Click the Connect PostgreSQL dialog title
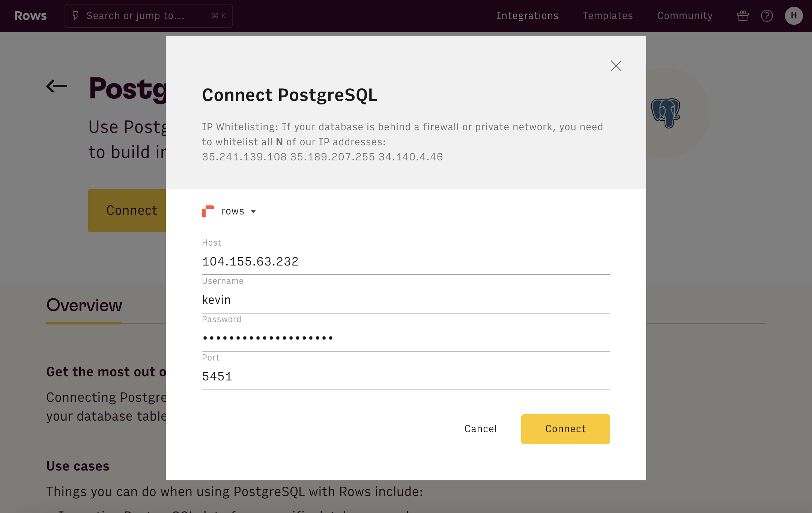 click(x=290, y=95)
